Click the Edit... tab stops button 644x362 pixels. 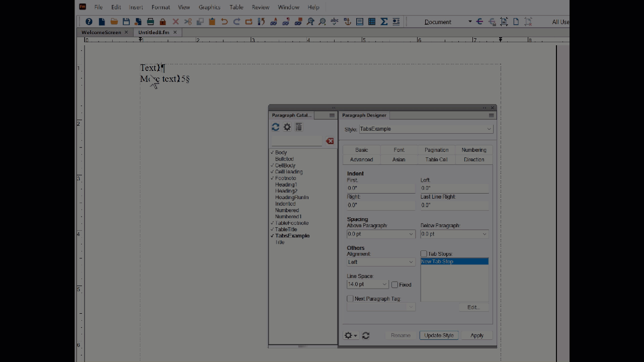click(x=473, y=307)
